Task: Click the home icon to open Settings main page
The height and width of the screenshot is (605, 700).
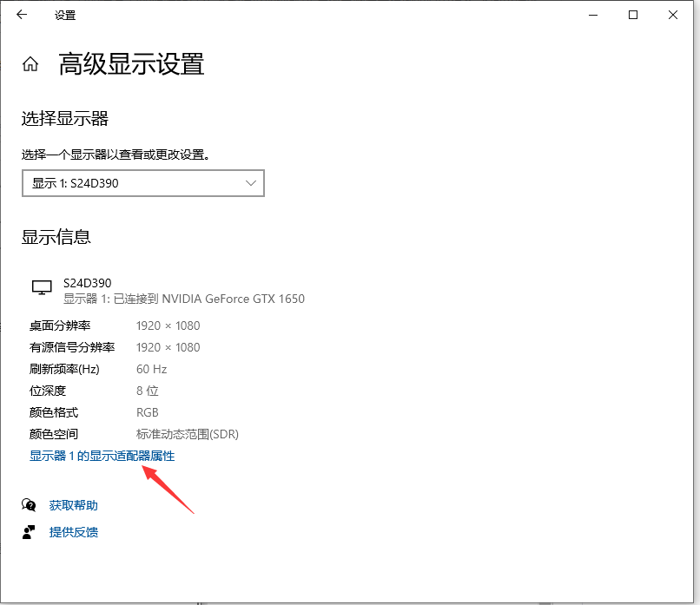Action: (30, 63)
